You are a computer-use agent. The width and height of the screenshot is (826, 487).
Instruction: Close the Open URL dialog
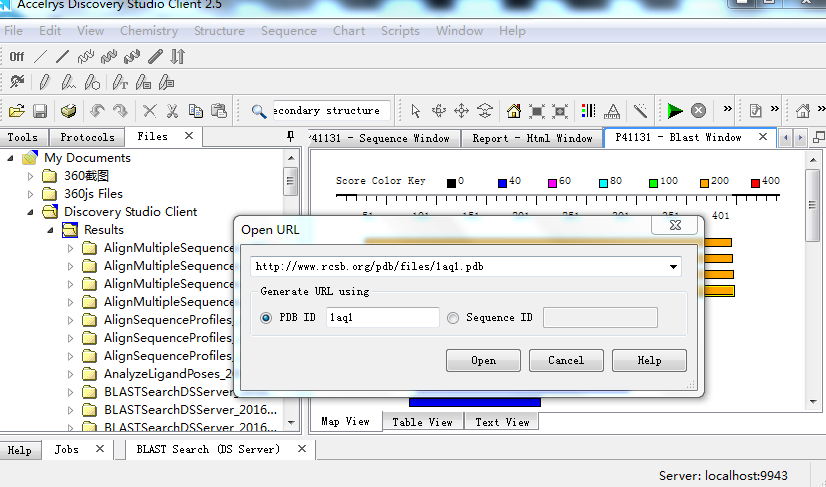[675, 225]
